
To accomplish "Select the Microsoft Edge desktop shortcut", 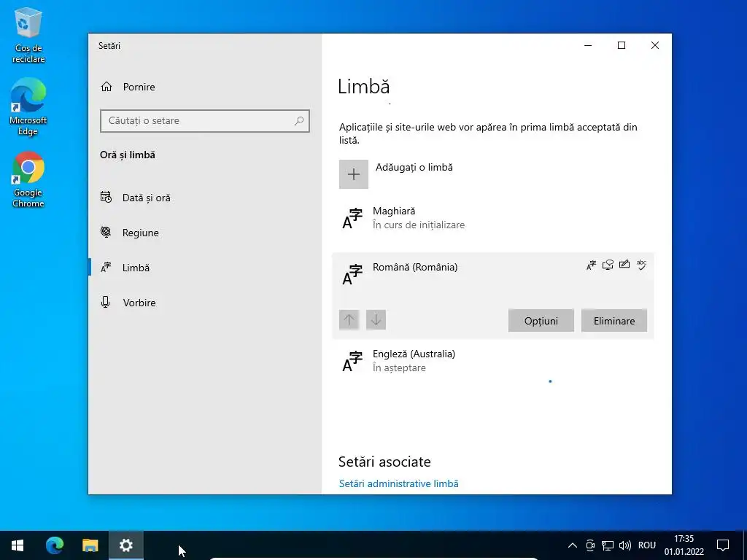I will (28, 107).
